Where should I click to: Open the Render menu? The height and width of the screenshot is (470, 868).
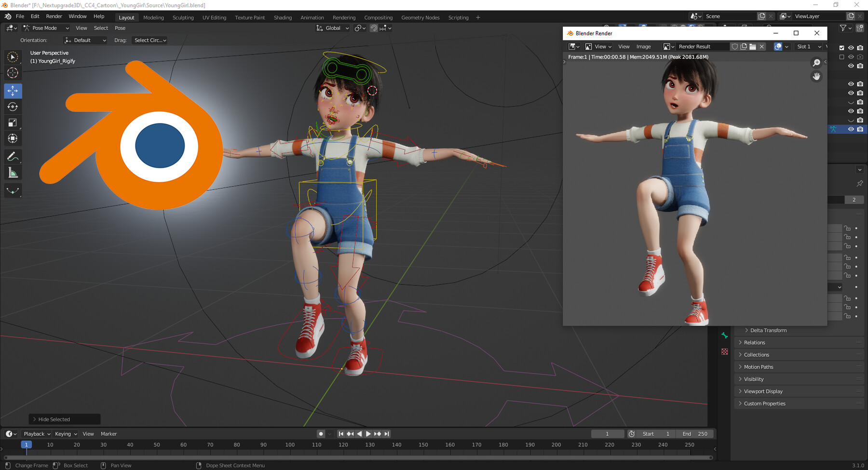click(x=54, y=16)
